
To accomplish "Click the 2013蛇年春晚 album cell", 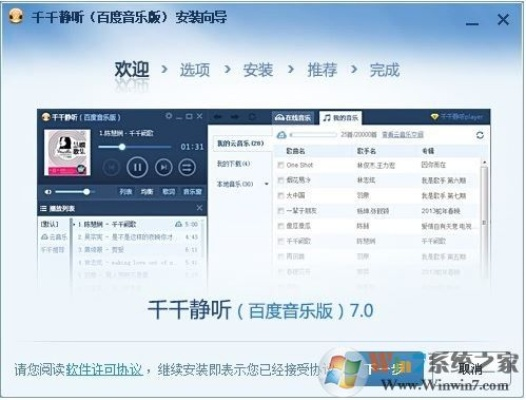I will click(x=440, y=211).
